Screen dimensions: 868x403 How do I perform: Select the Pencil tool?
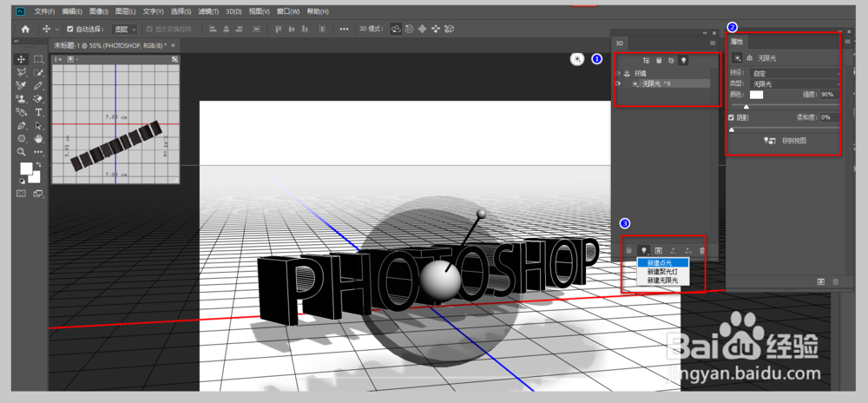pos(38,86)
